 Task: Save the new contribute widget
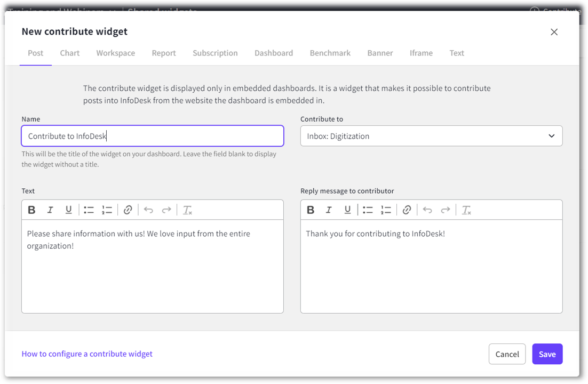547,354
